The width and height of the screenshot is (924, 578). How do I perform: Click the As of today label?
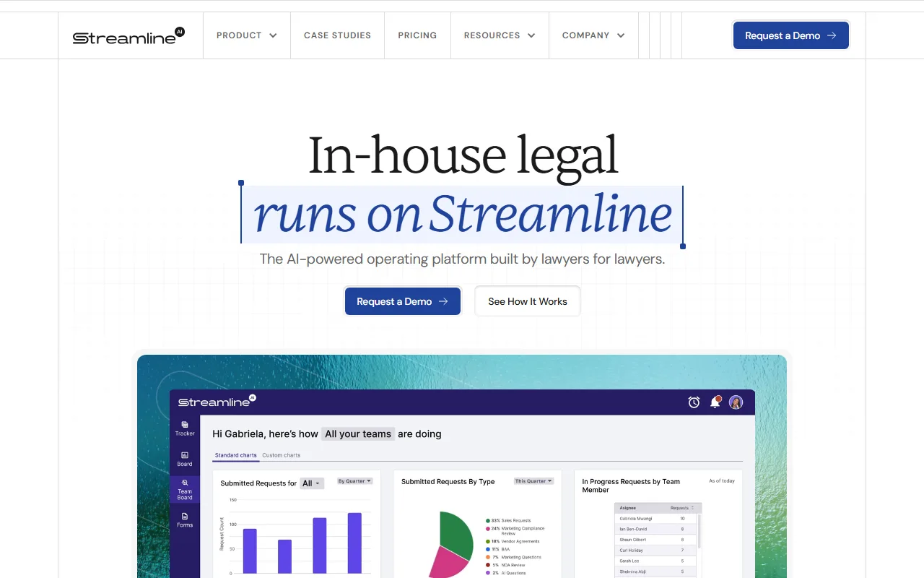coord(722,481)
